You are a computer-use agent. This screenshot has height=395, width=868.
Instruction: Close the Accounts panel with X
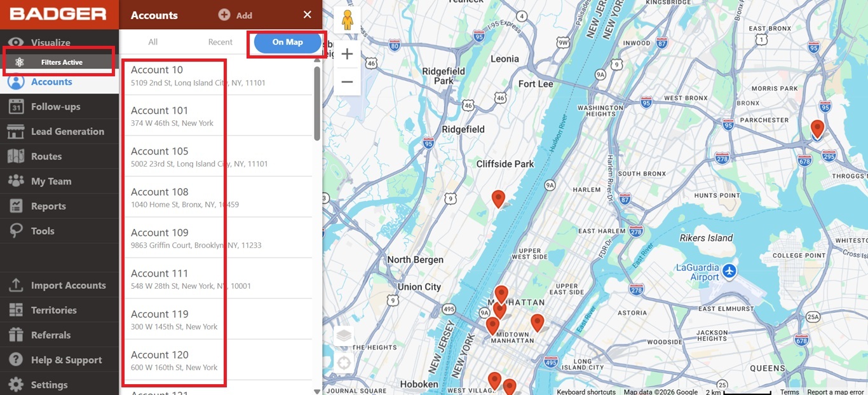308,15
